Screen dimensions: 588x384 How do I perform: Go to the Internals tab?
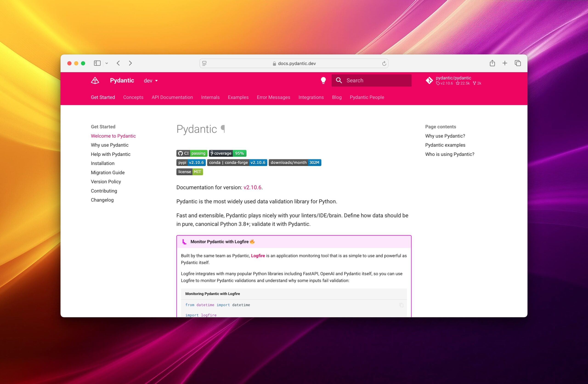[x=210, y=97]
